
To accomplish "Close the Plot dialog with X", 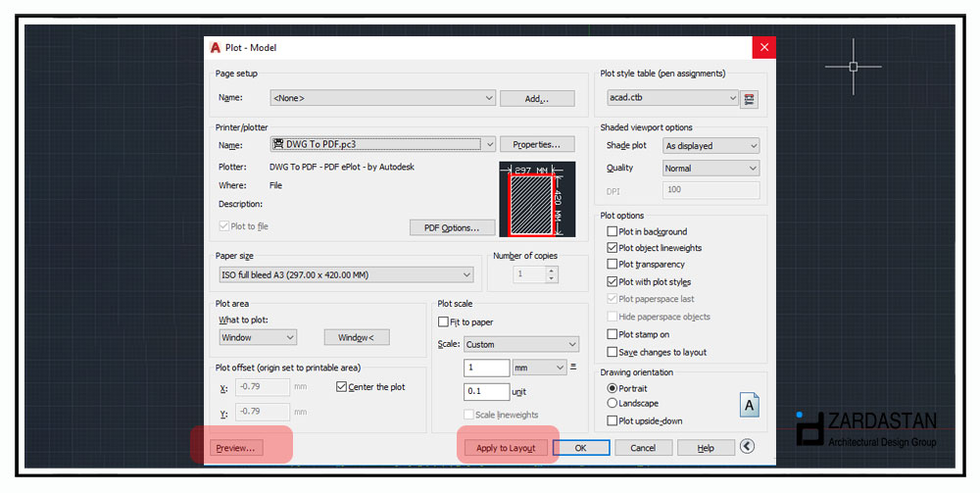I will pyautogui.click(x=763, y=47).
